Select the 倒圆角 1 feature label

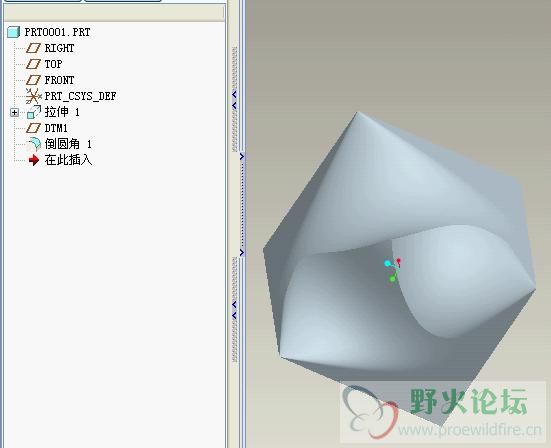pos(68,144)
